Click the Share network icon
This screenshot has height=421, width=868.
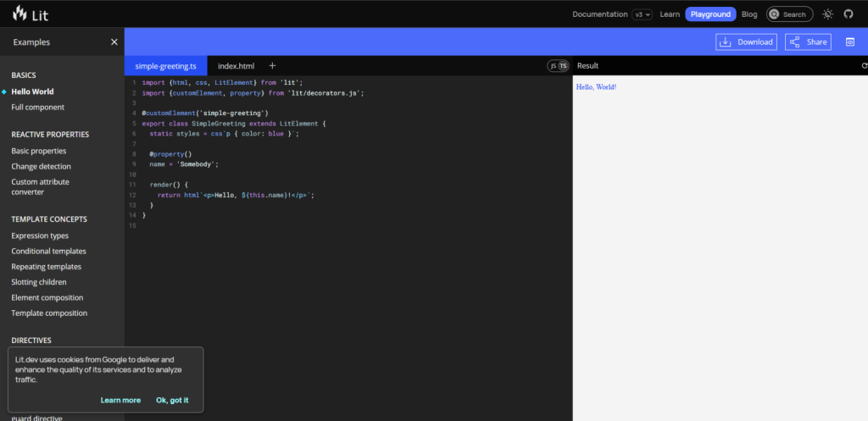pyautogui.click(x=795, y=42)
